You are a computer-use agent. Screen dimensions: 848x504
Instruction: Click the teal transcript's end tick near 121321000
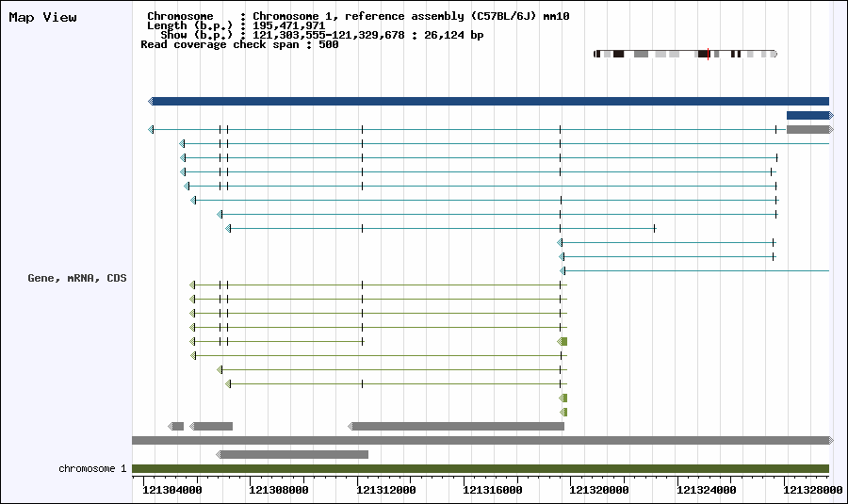point(655,228)
